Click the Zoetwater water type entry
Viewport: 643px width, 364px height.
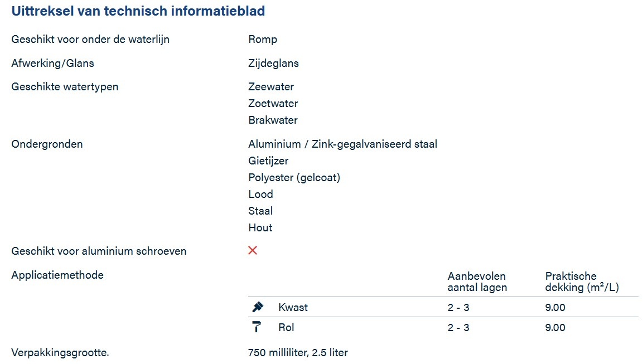point(273,104)
